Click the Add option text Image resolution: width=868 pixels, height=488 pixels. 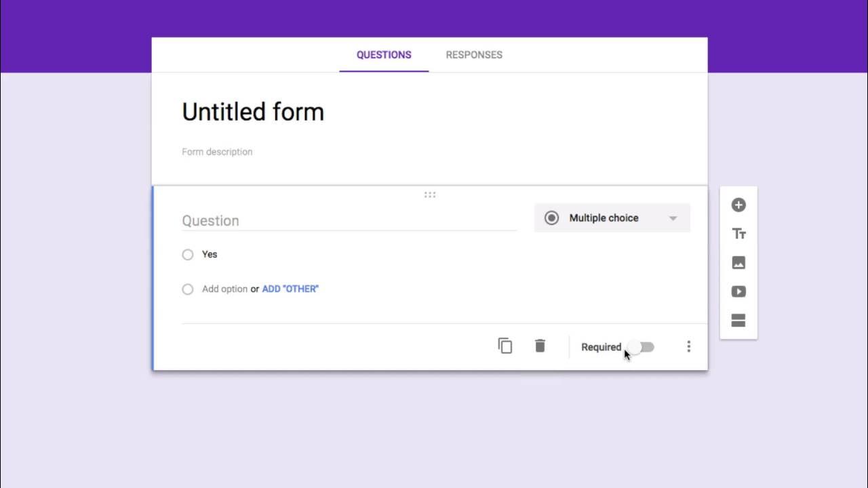pos(224,289)
